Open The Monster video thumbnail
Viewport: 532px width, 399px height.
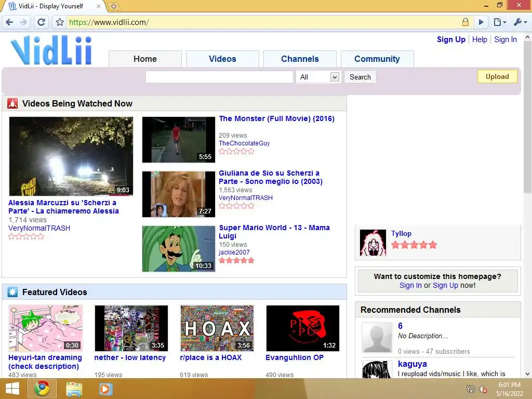tap(179, 140)
